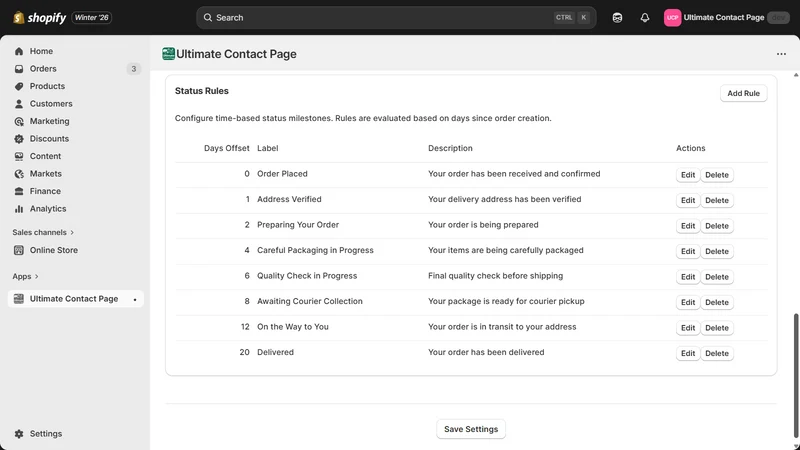The height and width of the screenshot is (450, 800).
Task: Edit Awaiting Courier Collection rule
Action: click(688, 302)
